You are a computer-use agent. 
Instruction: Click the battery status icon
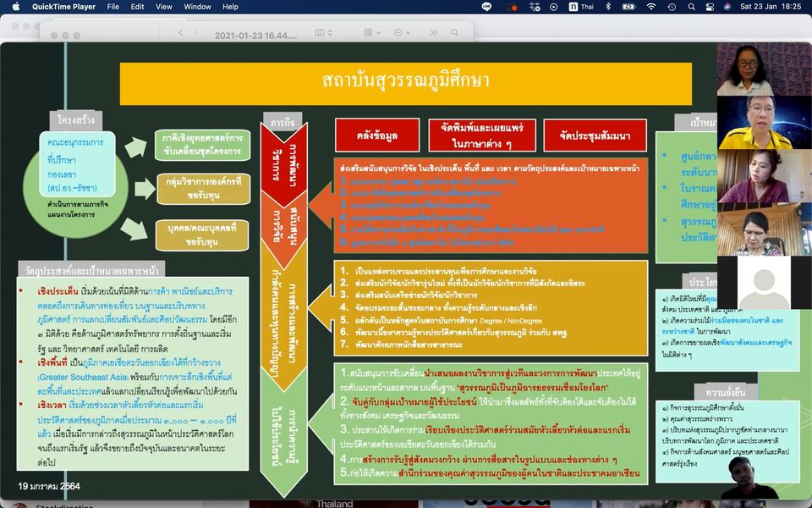(628, 7)
